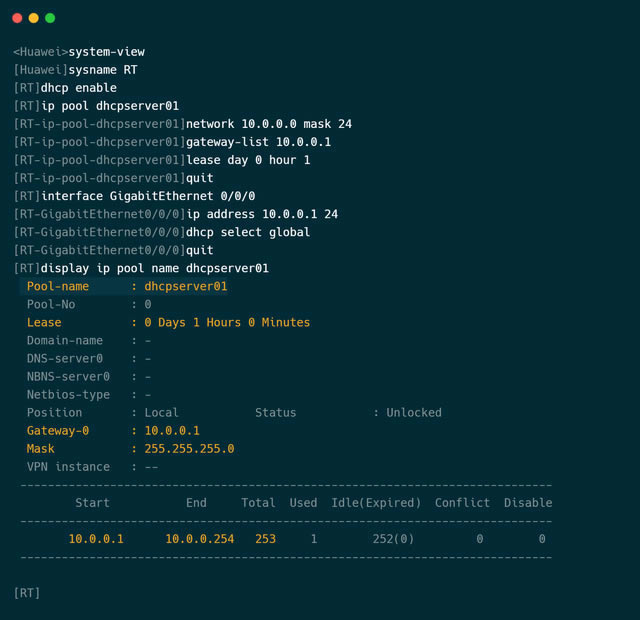
Task: Click the gateway-list 10.0.0.1 command
Action: click(x=258, y=142)
